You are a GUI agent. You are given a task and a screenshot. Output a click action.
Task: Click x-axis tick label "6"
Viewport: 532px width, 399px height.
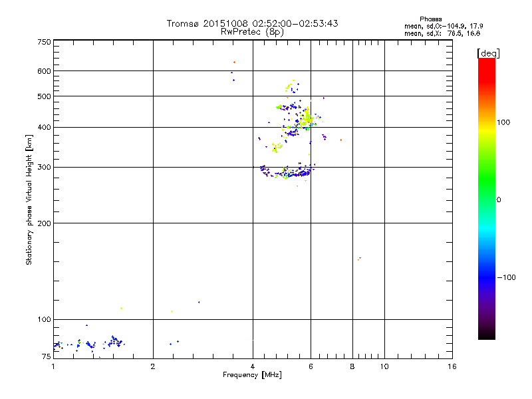[311, 366]
